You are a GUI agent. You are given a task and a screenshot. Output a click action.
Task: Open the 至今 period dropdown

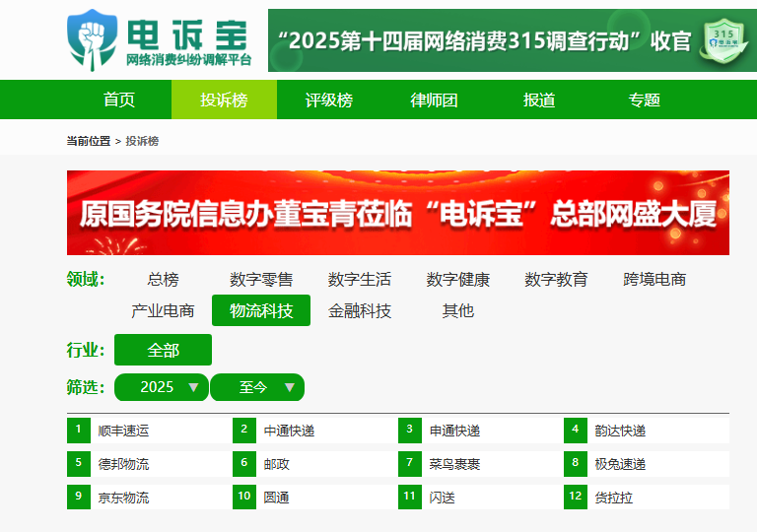point(257,387)
